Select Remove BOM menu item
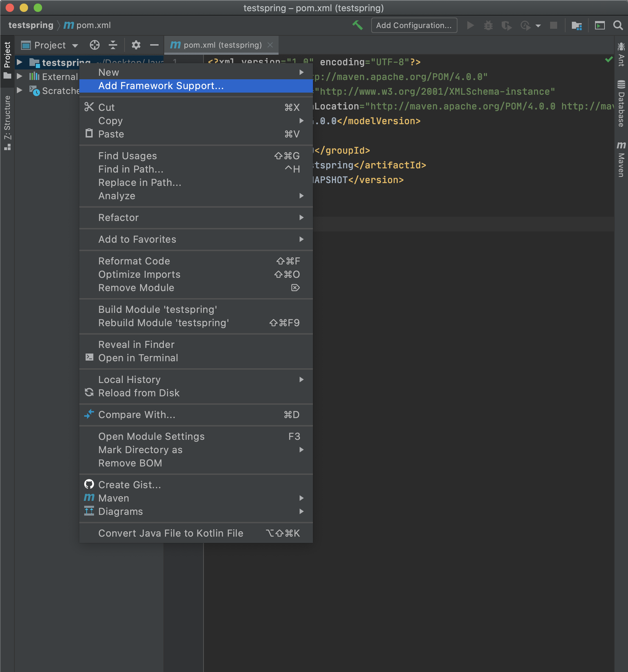628x672 pixels. tap(196, 463)
